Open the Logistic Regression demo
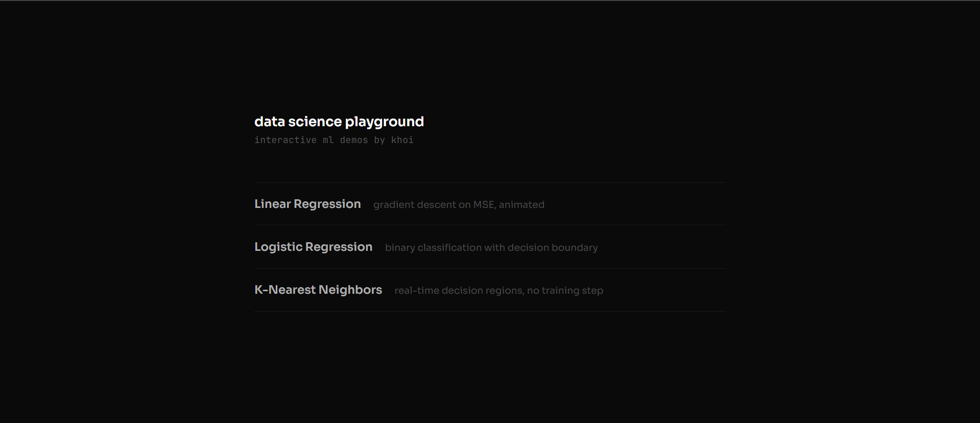Screen dimensions: 980x423 [313, 247]
